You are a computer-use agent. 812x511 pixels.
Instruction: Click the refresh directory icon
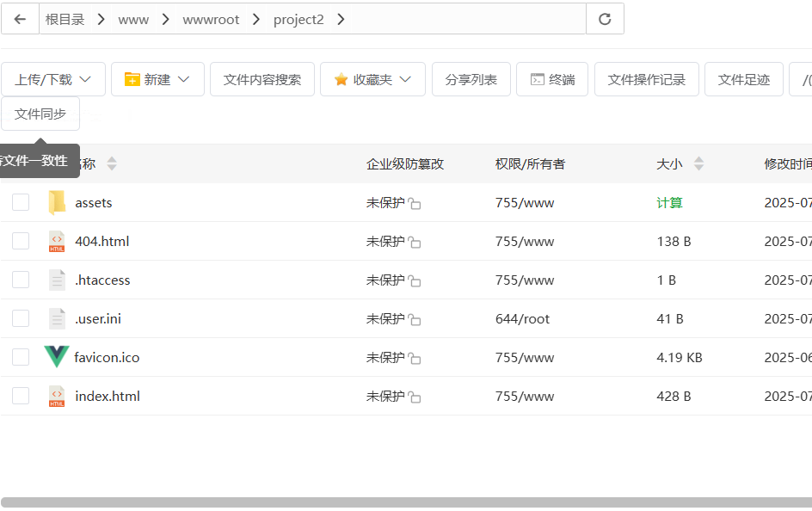click(x=605, y=19)
